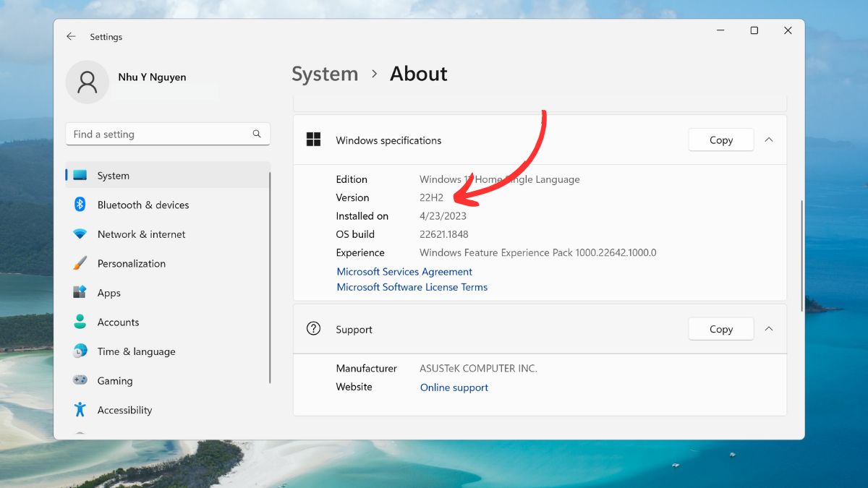This screenshot has width=868, height=488.
Task: Click the Experience label
Action: click(360, 253)
